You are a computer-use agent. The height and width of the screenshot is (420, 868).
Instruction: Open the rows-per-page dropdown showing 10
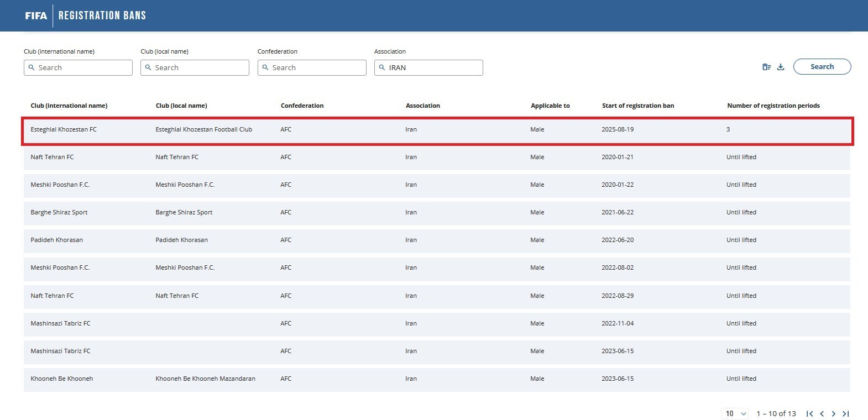tap(735, 413)
